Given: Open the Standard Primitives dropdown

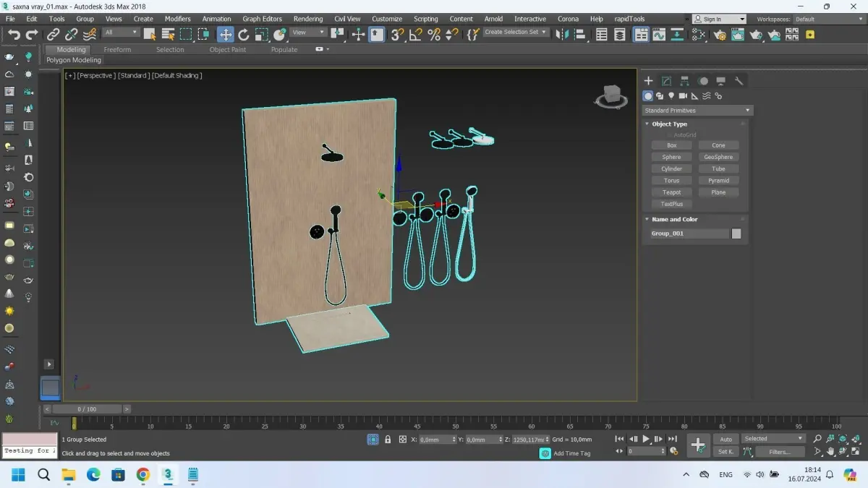Looking at the screenshot, I should [697, 111].
